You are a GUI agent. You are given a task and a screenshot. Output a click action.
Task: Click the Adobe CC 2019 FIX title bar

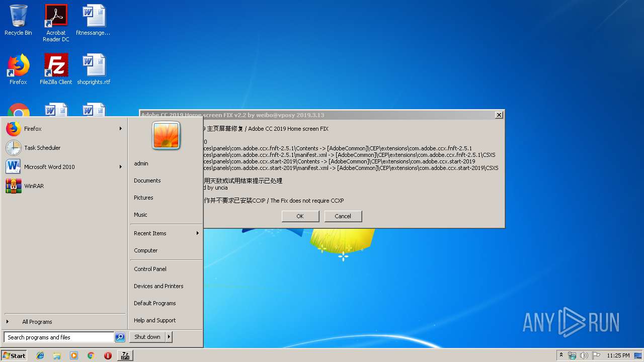(x=322, y=115)
